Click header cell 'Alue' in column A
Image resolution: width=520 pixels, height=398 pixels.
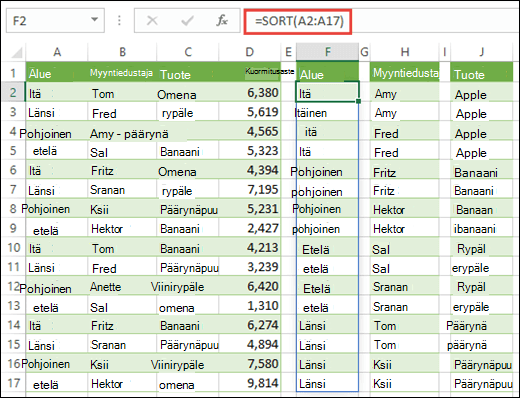point(57,73)
